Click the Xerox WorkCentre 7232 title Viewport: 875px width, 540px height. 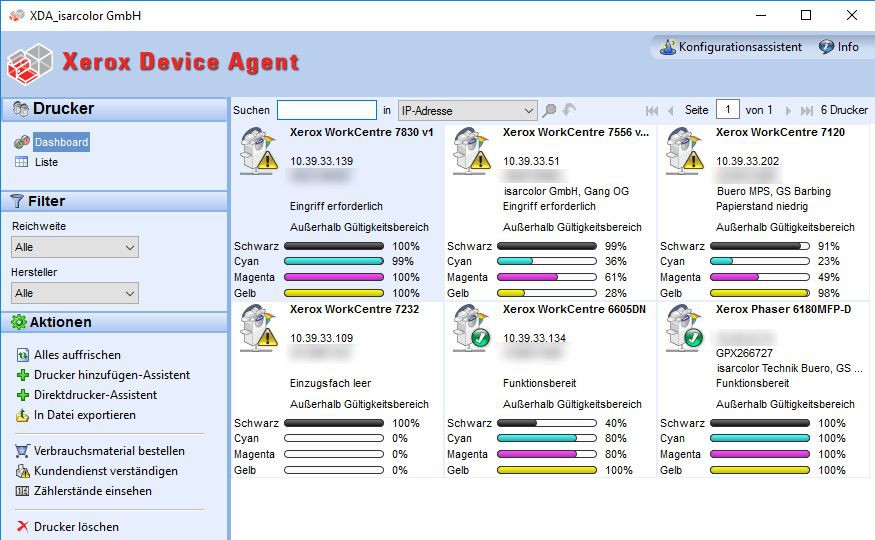[354, 309]
